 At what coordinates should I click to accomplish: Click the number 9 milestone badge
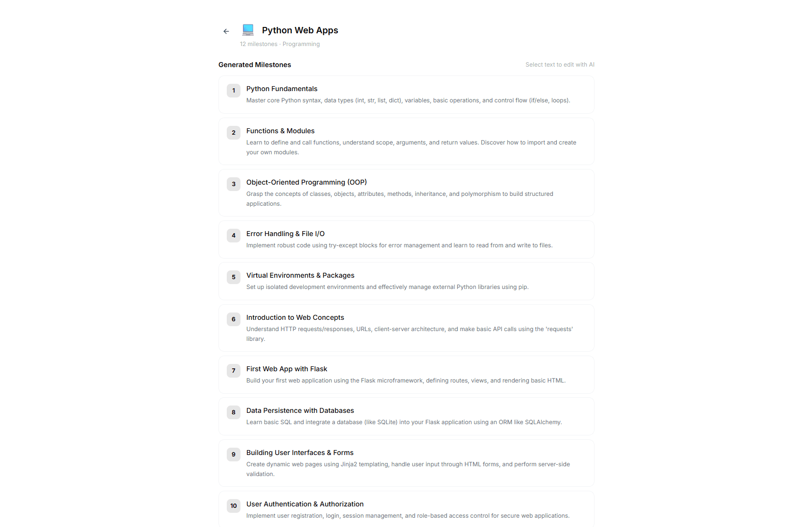coord(234,455)
